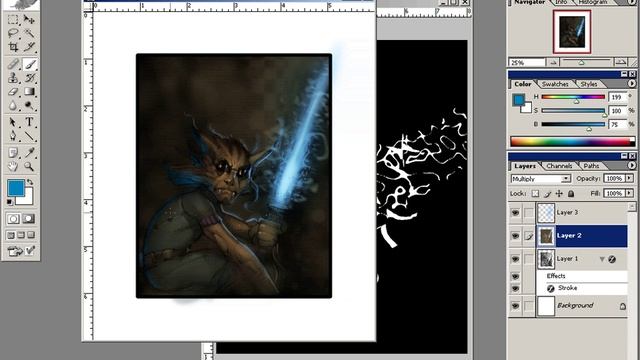Open the Fill slider arrow
Viewport: 640px width, 360px height.
(x=629, y=193)
